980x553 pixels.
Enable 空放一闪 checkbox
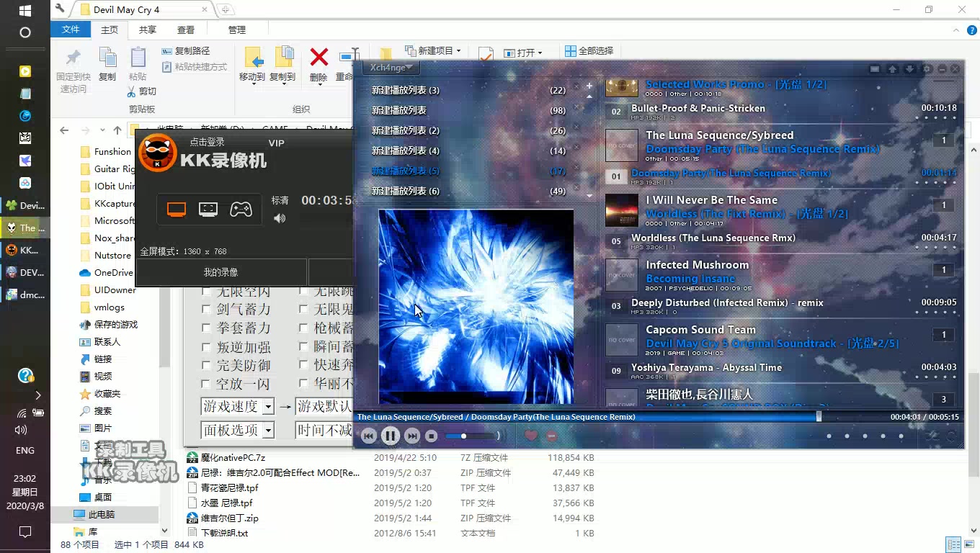point(206,384)
